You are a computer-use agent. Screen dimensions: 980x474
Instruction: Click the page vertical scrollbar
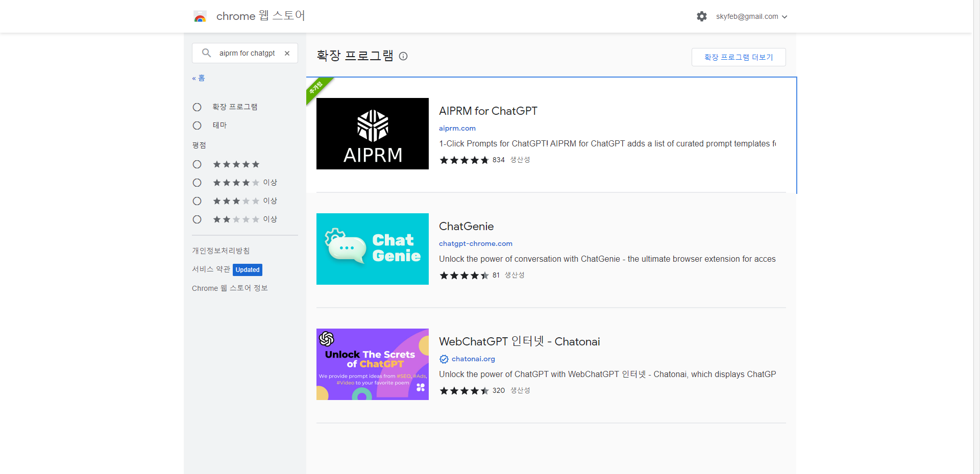[976, 237]
